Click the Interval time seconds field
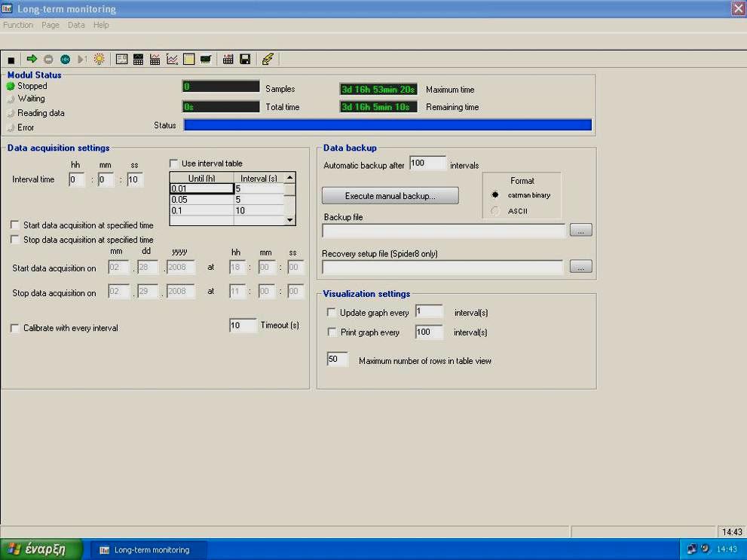Viewport: 747px width, 560px height. pos(135,179)
